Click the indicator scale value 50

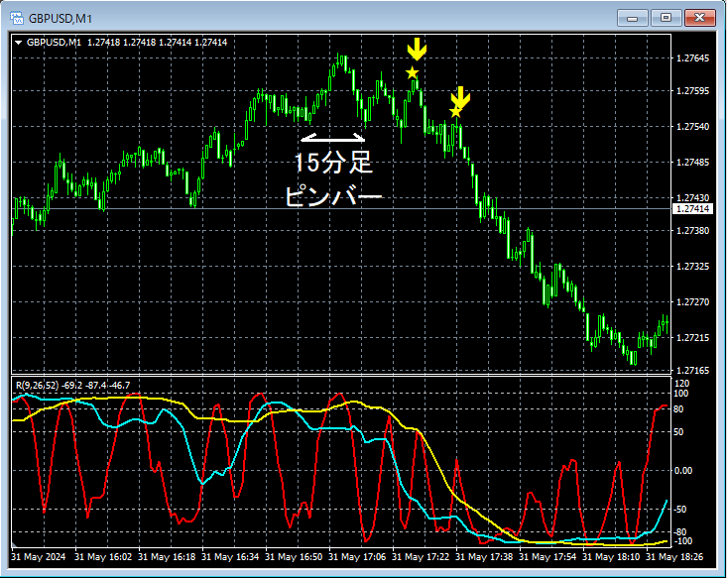(678, 432)
